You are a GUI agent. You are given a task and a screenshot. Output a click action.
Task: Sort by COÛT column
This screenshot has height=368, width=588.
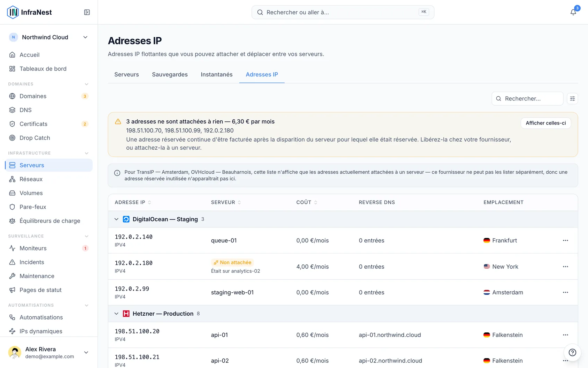[x=307, y=202]
